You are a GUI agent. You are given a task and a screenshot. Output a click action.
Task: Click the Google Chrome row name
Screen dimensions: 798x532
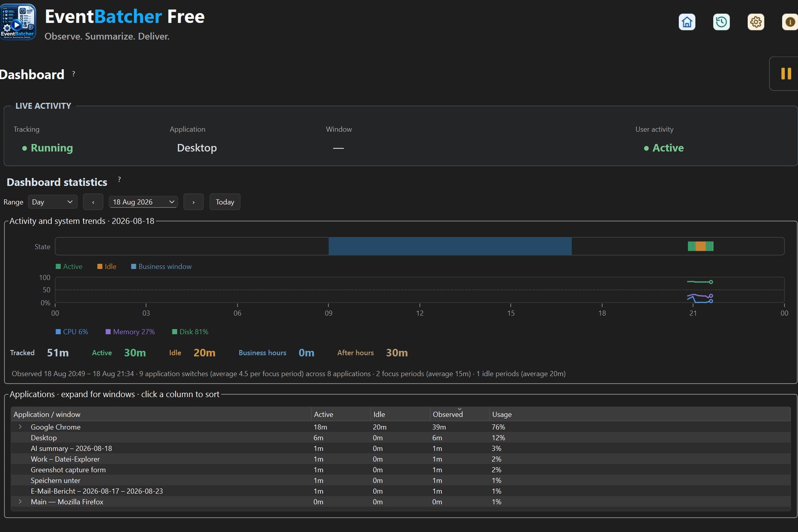55,427
